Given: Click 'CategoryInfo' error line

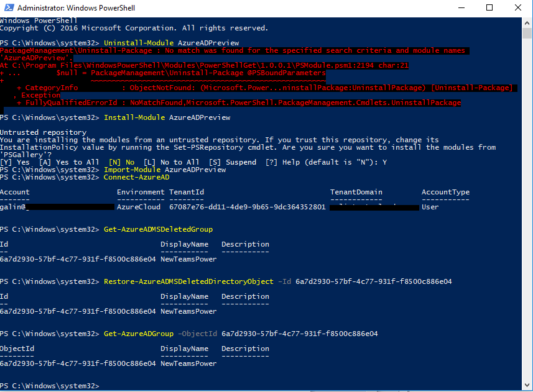Looking at the screenshot, I should pos(265,88).
